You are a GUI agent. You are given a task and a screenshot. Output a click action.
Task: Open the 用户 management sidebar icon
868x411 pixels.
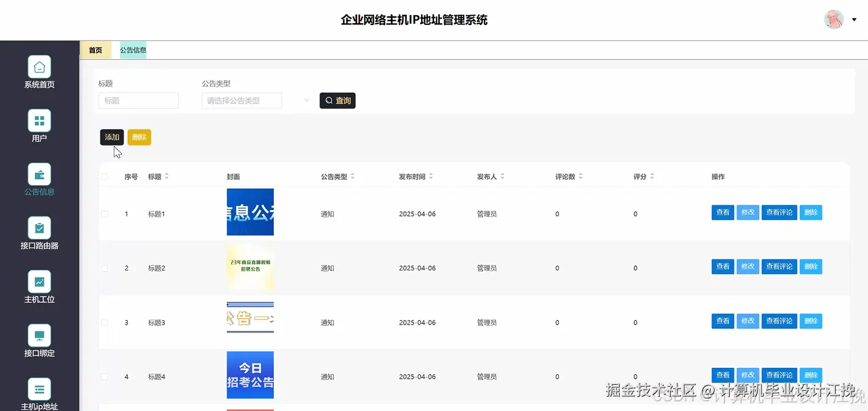click(x=39, y=121)
